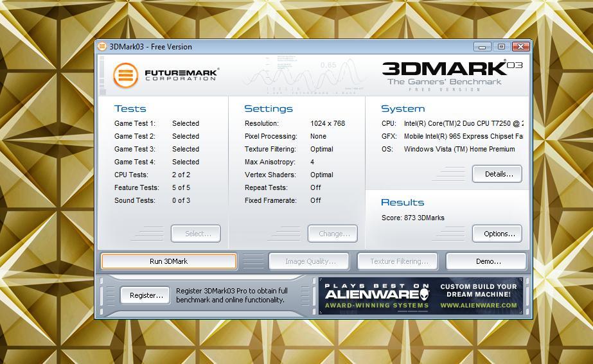593x364 pixels.
Task: Maximize the 3DMark03 window
Action: 501,47
